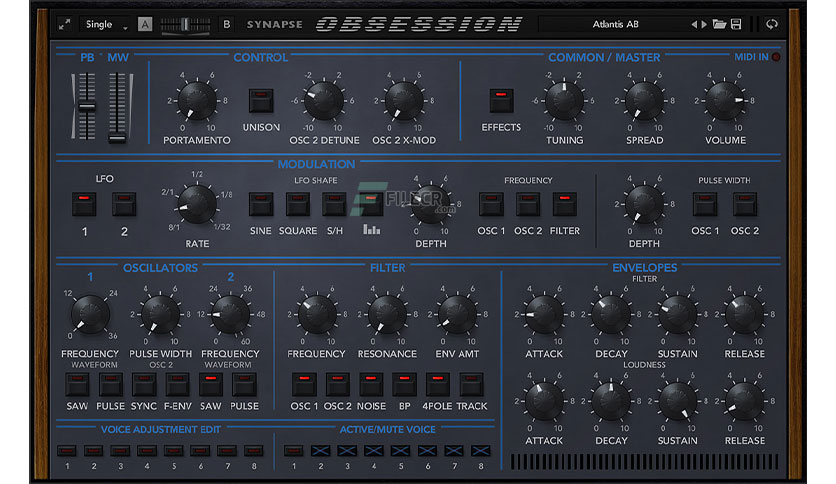The height and width of the screenshot is (484, 836).
Task: Toggle the filter TRACK switch
Action: 471,384
